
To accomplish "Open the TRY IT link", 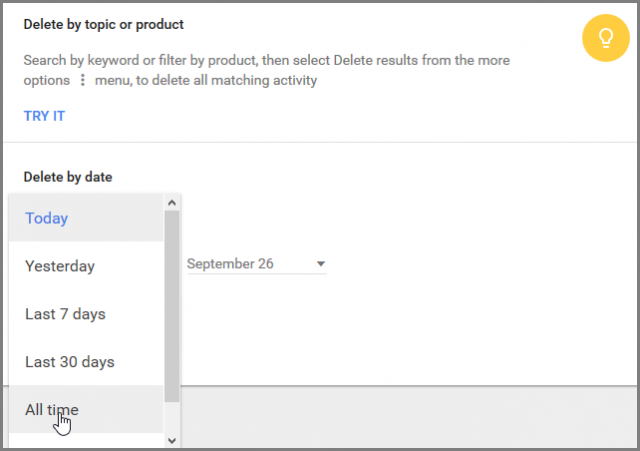I will point(44,116).
